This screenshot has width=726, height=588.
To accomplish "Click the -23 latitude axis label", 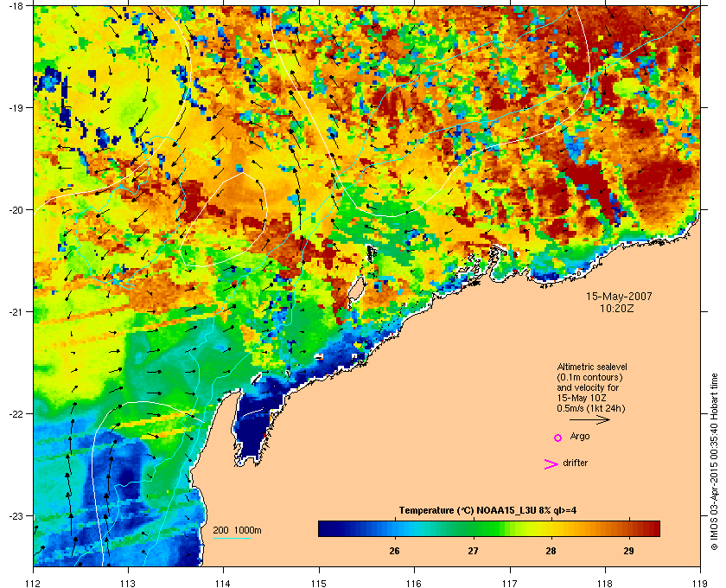I will tap(16, 515).
